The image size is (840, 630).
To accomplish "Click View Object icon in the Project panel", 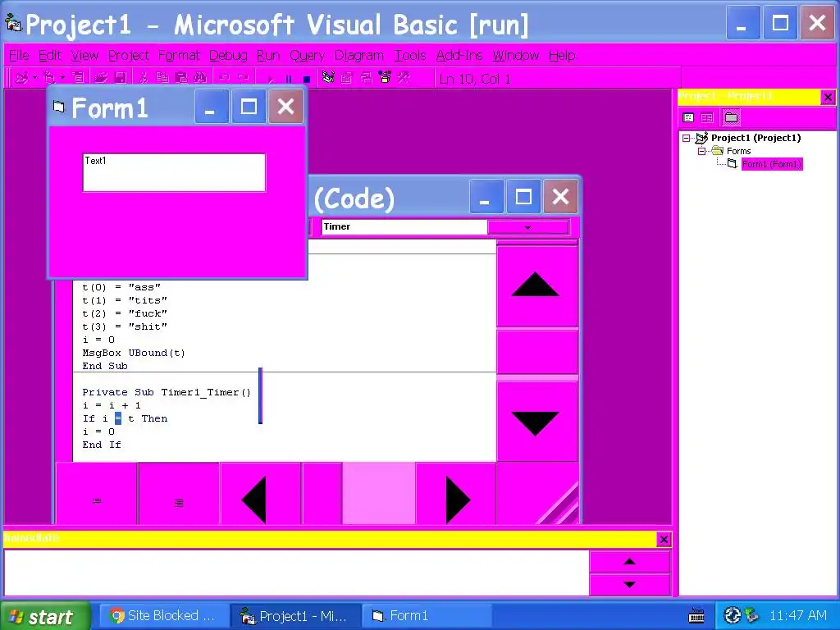I will tap(707, 117).
